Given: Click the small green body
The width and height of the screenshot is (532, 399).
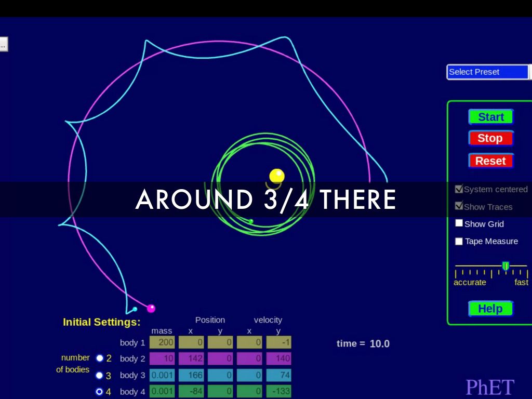Looking at the screenshot, I should pos(251,221).
